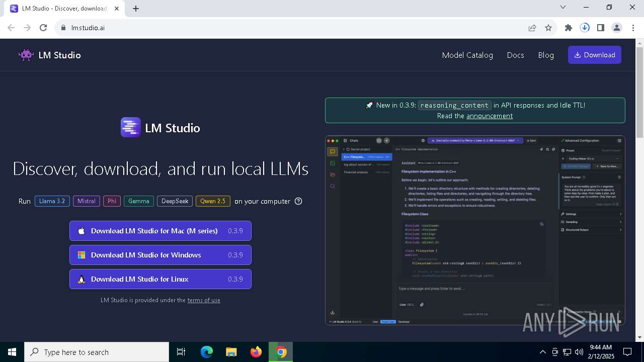Toggle the browser side panel
Screen dimensions: 644x362
601,28
